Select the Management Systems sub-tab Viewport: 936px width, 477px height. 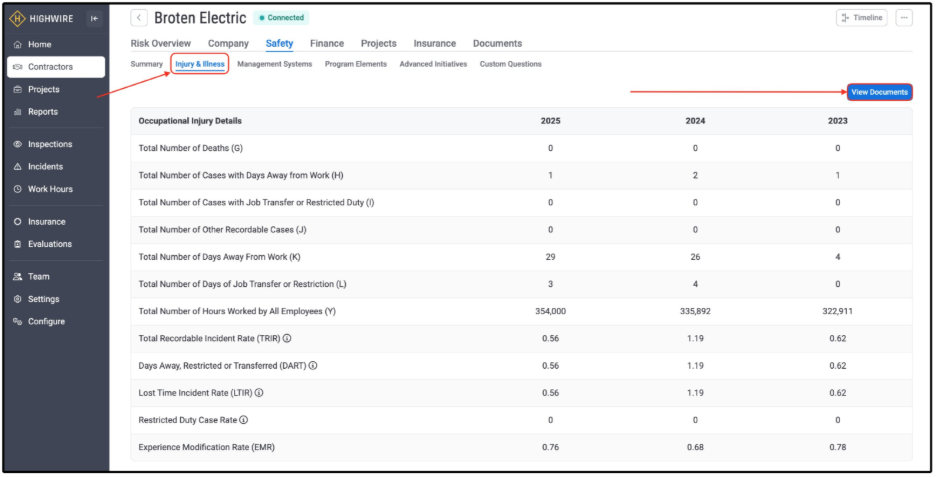pyautogui.click(x=275, y=64)
